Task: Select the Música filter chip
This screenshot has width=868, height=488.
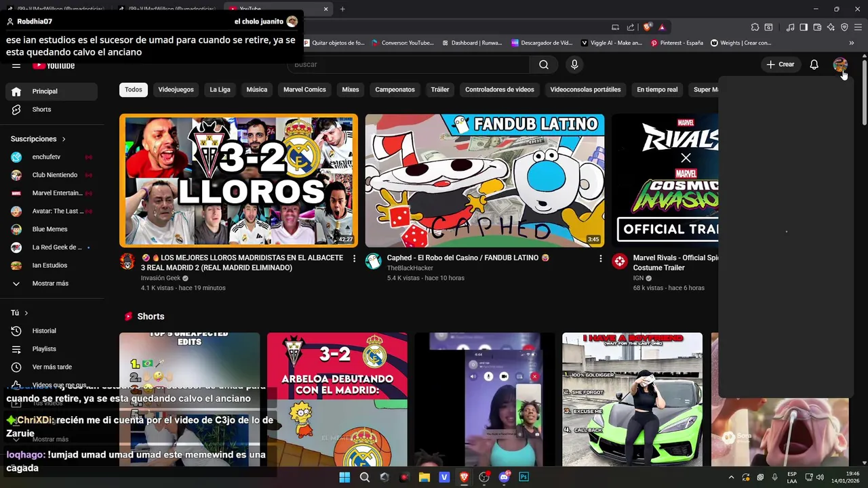Action: point(256,89)
